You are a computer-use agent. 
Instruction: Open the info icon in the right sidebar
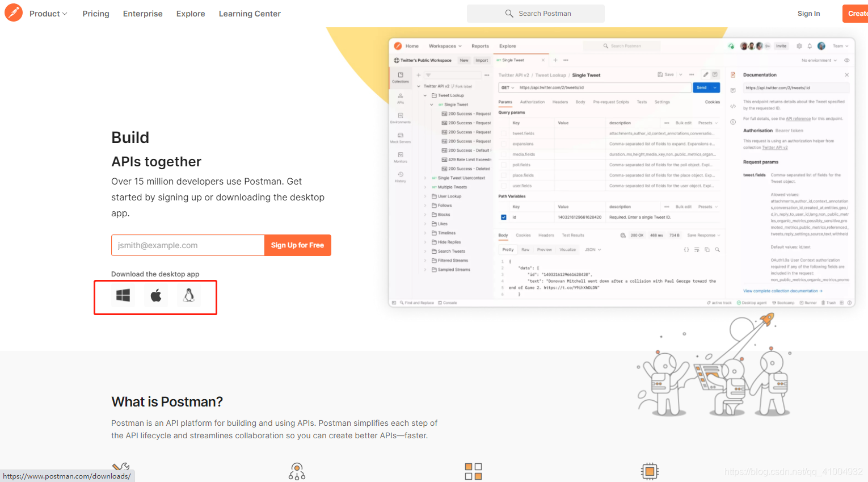click(x=733, y=121)
